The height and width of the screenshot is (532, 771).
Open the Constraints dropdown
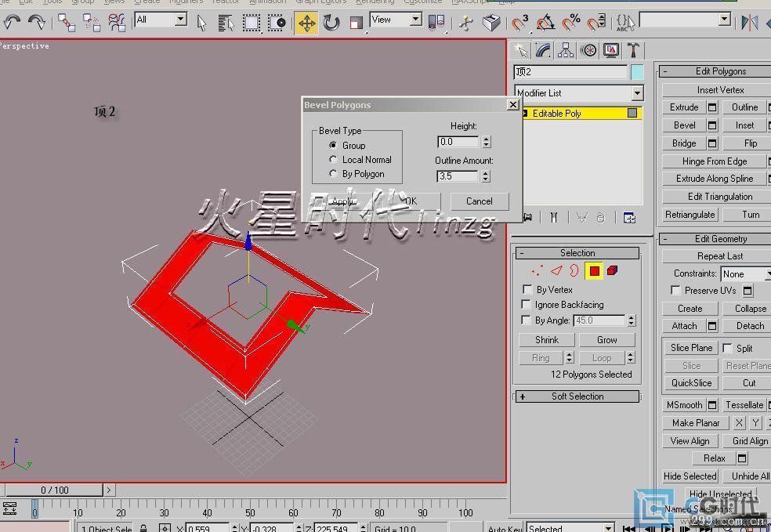pyautogui.click(x=744, y=273)
